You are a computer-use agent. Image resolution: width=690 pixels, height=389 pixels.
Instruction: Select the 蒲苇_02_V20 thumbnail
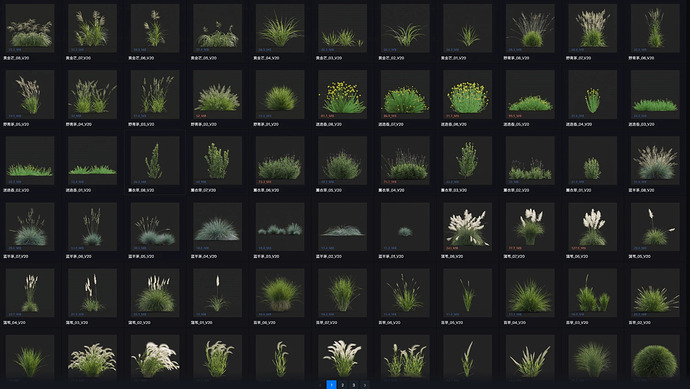[x=155, y=293]
